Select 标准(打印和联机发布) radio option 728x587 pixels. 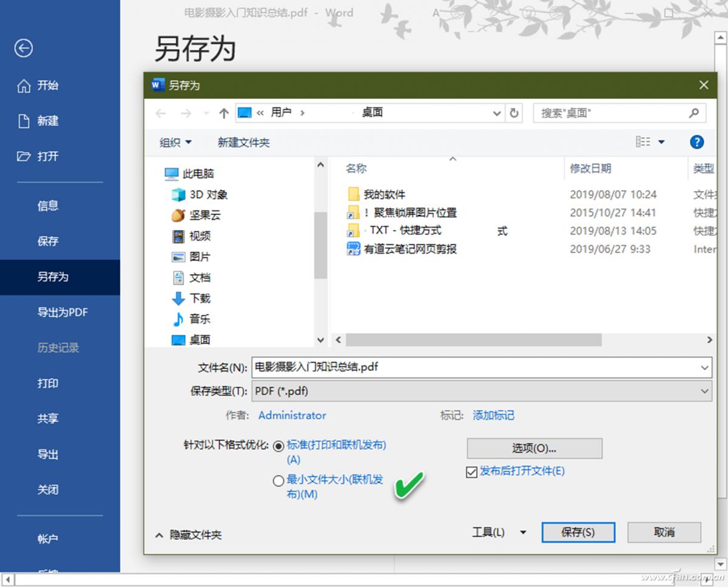coord(278,446)
